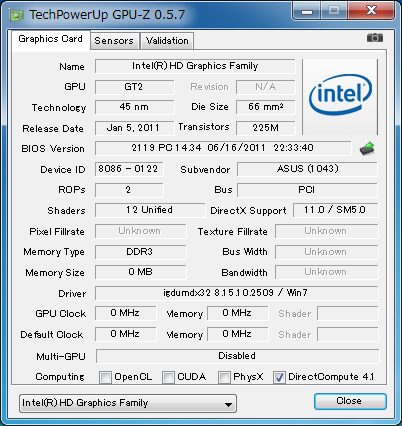Click the BIOS Version field value
This screenshot has width=402, height=426.
(x=223, y=148)
